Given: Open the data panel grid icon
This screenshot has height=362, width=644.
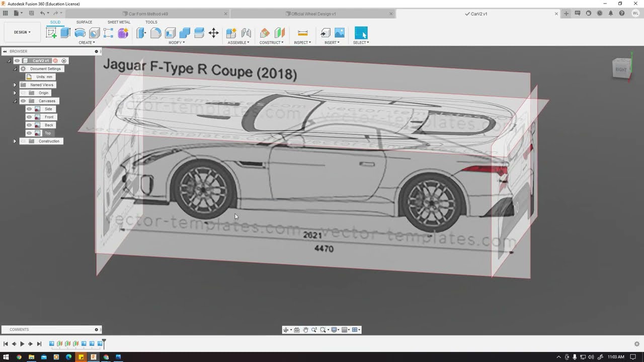Looking at the screenshot, I should click(6, 13).
